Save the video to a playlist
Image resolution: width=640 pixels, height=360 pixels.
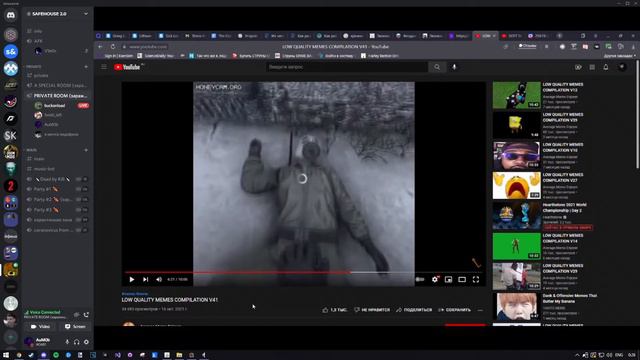(454, 310)
